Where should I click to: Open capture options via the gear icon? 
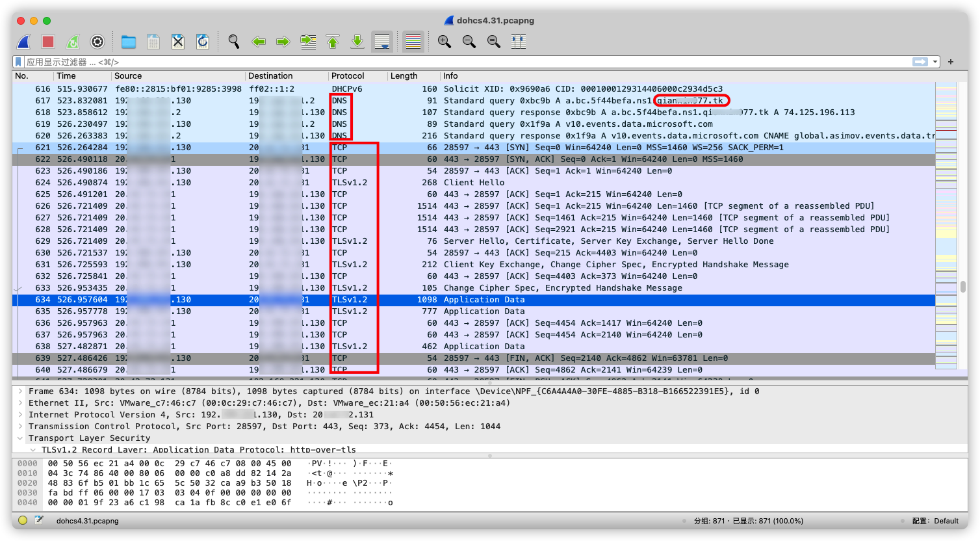pyautogui.click(x=97, y=41)
